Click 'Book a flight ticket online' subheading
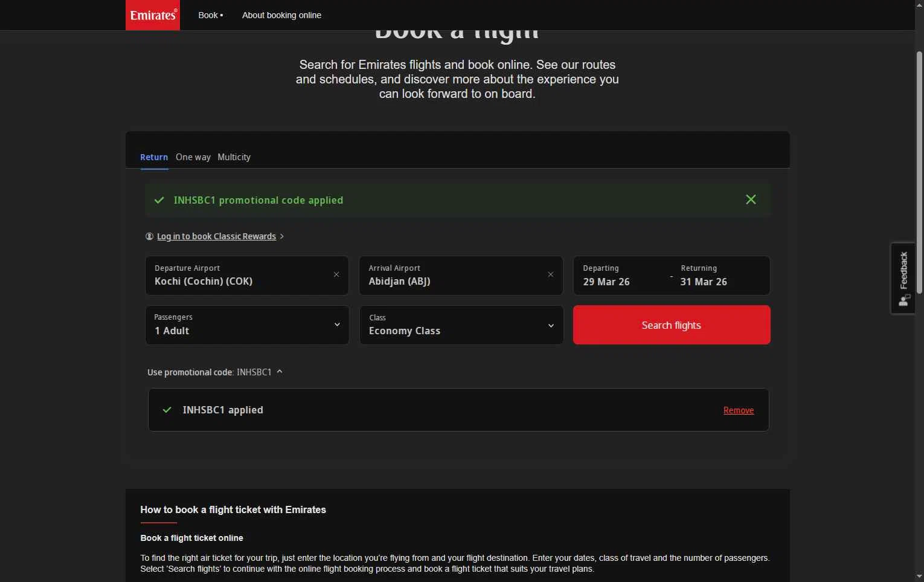 (191, 538)
